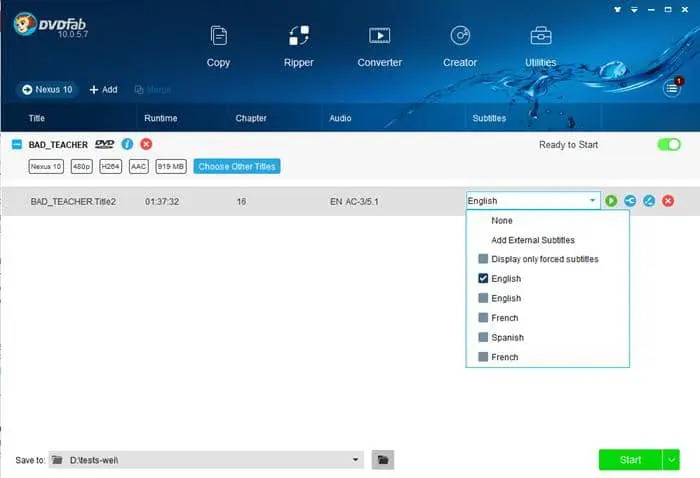Collapse the BAD_TEACHER source entry
The image size is (700, 478).
pyautogui.click(x=17, y=144)
